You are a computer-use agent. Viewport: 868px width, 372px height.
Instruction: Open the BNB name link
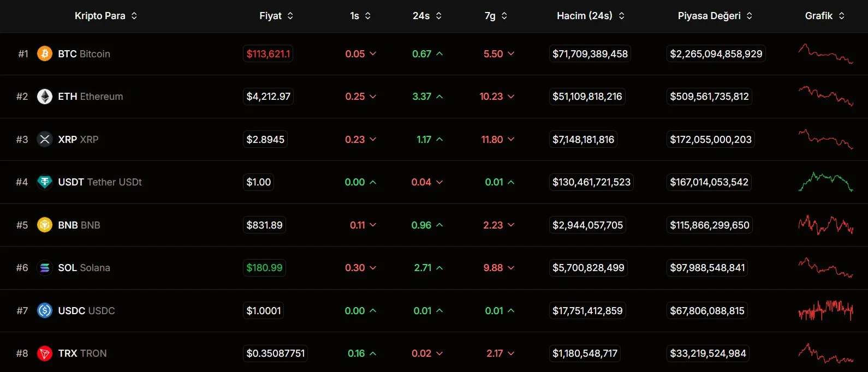tap(79, 225)
